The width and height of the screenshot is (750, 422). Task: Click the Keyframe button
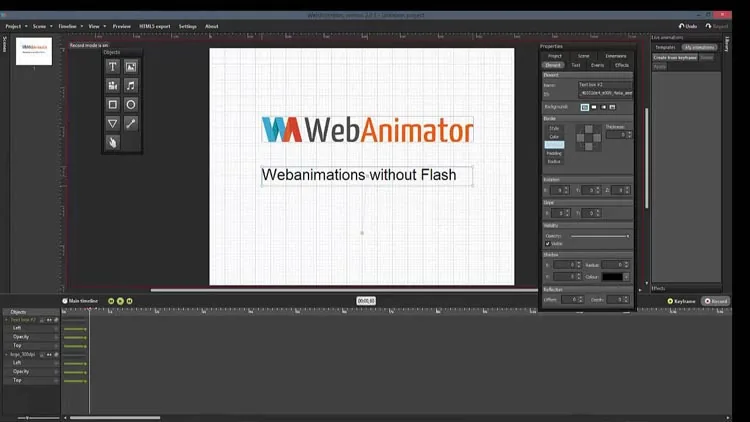pos(681,301)
